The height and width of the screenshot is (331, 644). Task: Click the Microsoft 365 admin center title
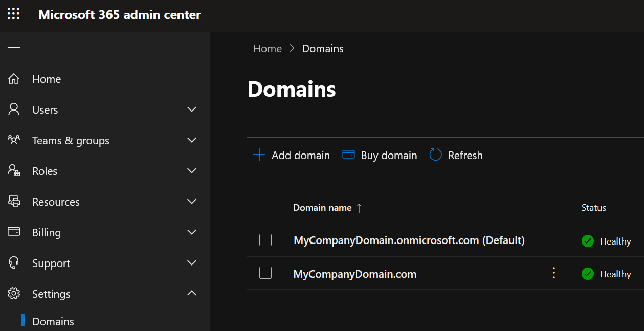click(120, 15)
